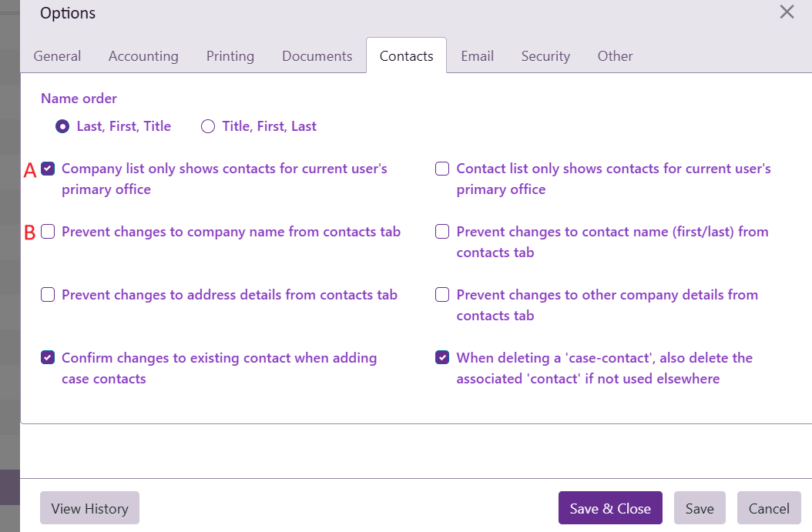Viewport: 812px width, 532px height.
Task: Click the View History button
Action: (89, 508)
